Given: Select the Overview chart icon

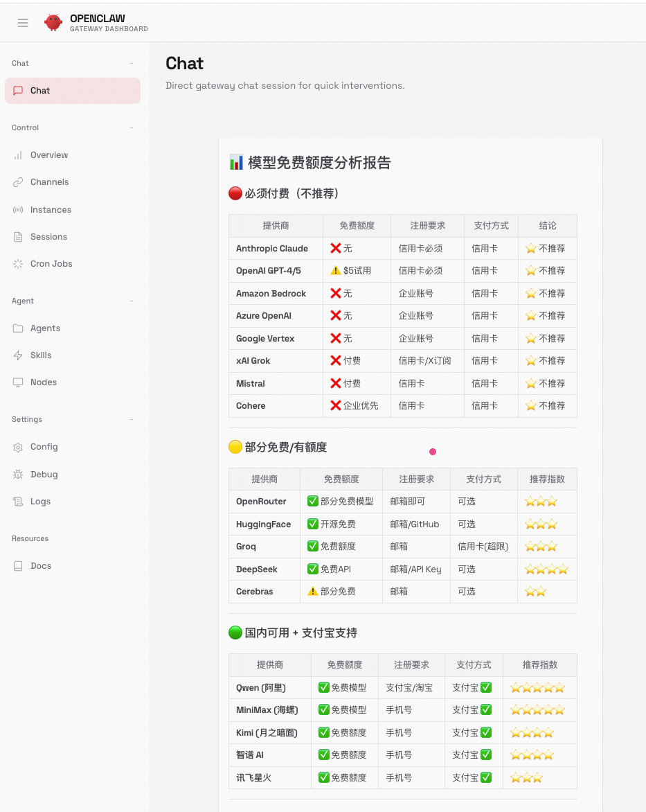Looking at the screenshot, I should pyautogui.click(x=19, y=155).
